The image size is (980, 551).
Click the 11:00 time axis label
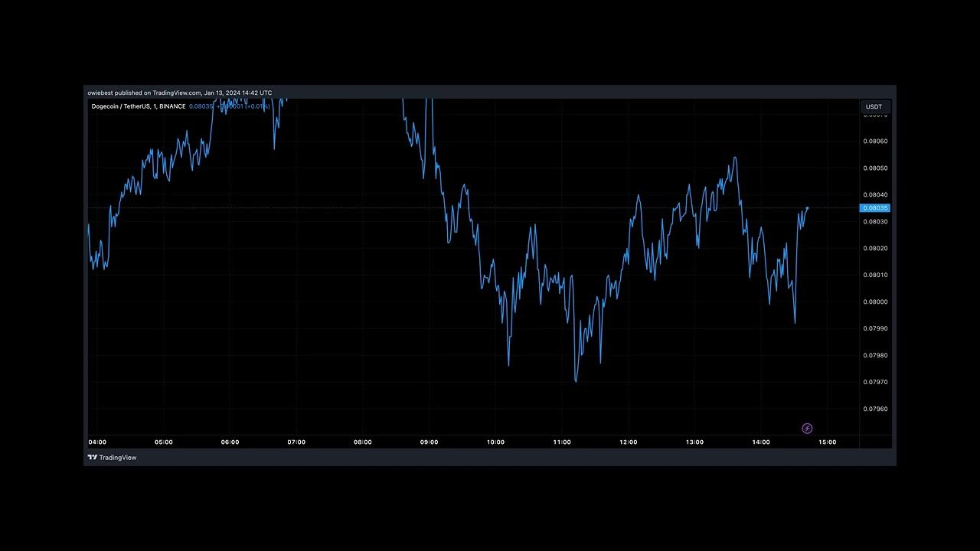coord(562,442)
